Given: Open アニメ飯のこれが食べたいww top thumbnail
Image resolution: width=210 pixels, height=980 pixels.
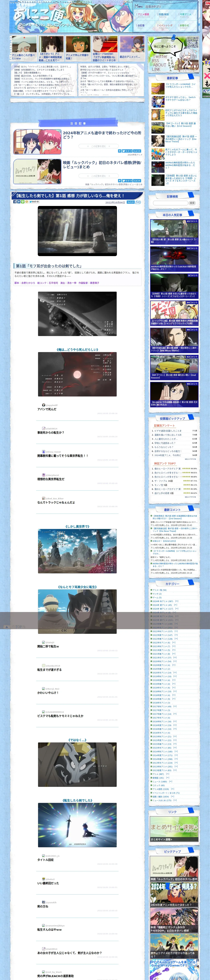Looking at the screenshot, I should [24, 48].
